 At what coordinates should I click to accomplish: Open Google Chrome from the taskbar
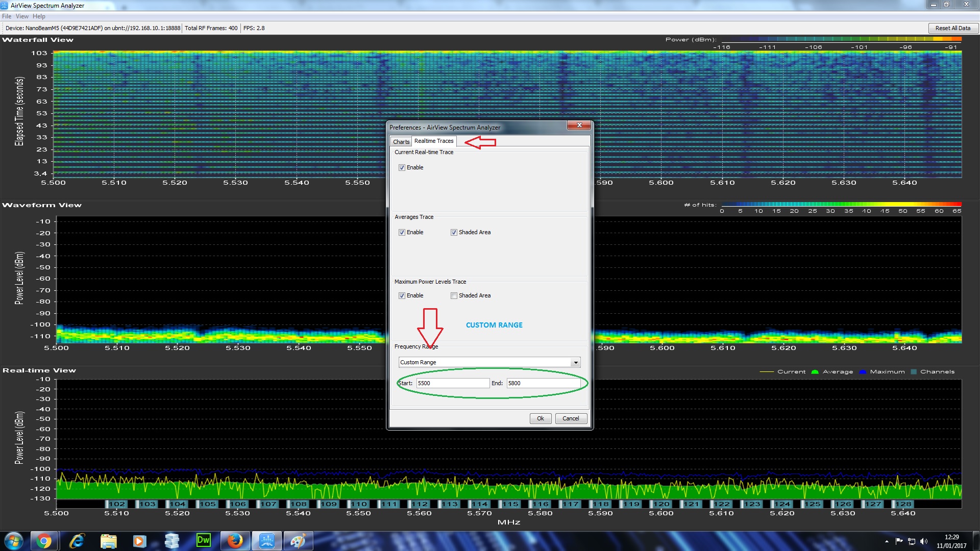[44, 541]
